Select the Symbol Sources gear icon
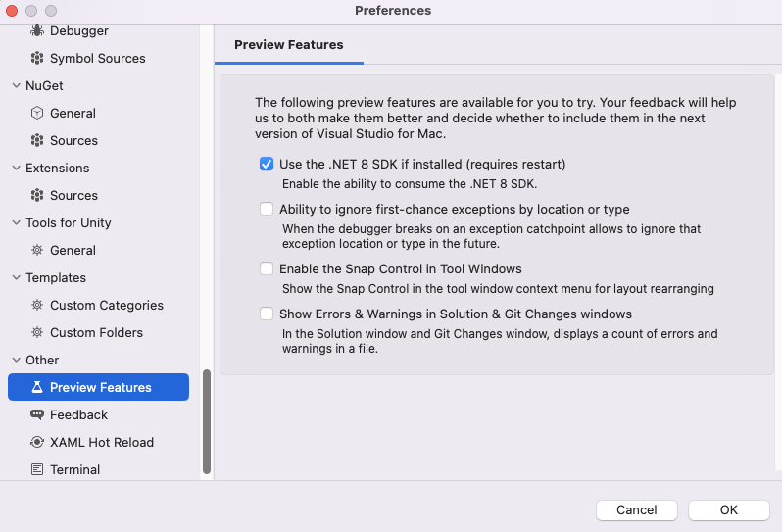Image resolution: width=782 pixels, height=532 pixels. tap(37, 59)
